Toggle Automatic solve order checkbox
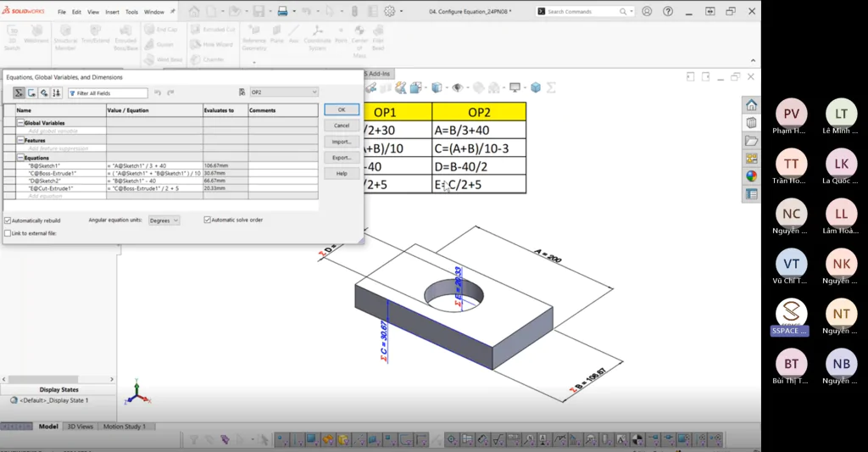 click(208, 220)
